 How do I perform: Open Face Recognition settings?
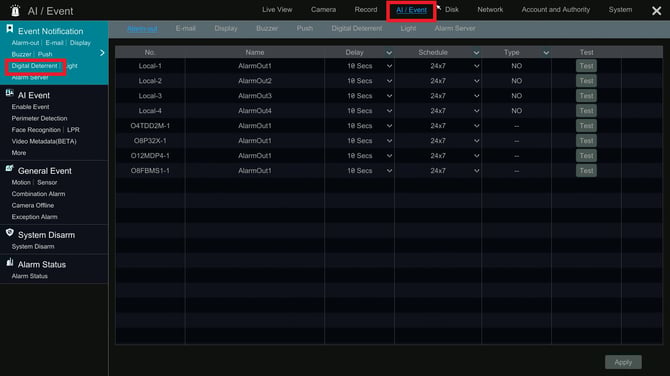coord(36,130)
